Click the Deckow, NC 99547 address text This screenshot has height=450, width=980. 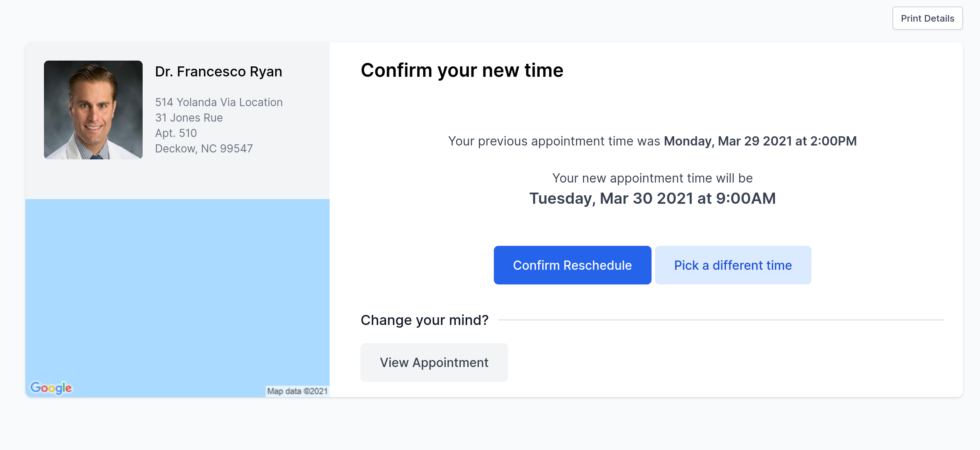coord(204,149)
